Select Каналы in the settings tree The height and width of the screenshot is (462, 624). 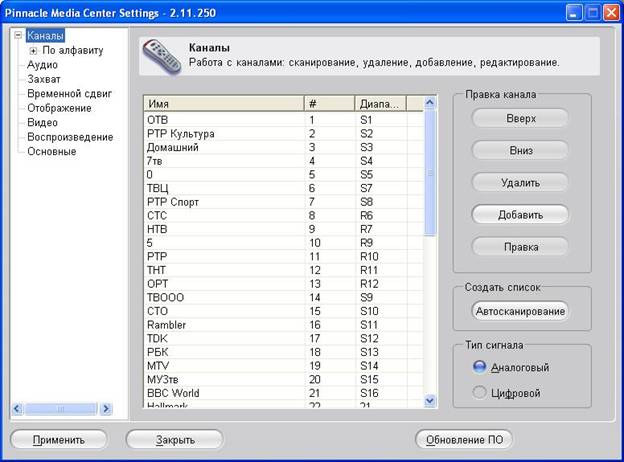(x=45, y=35)
